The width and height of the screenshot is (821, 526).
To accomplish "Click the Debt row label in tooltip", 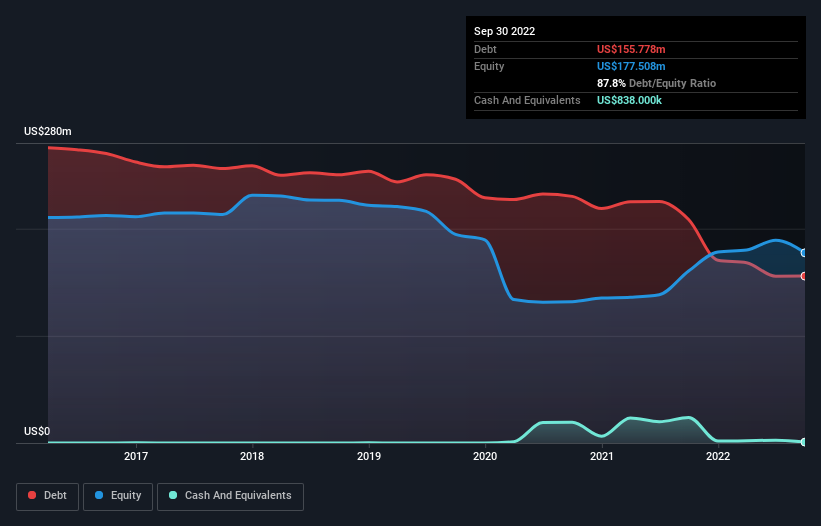I will tap(485, 49).
